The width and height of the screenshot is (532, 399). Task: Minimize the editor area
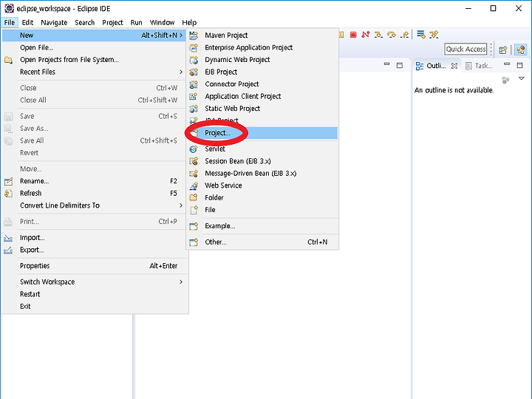click(x=386, y=64)
